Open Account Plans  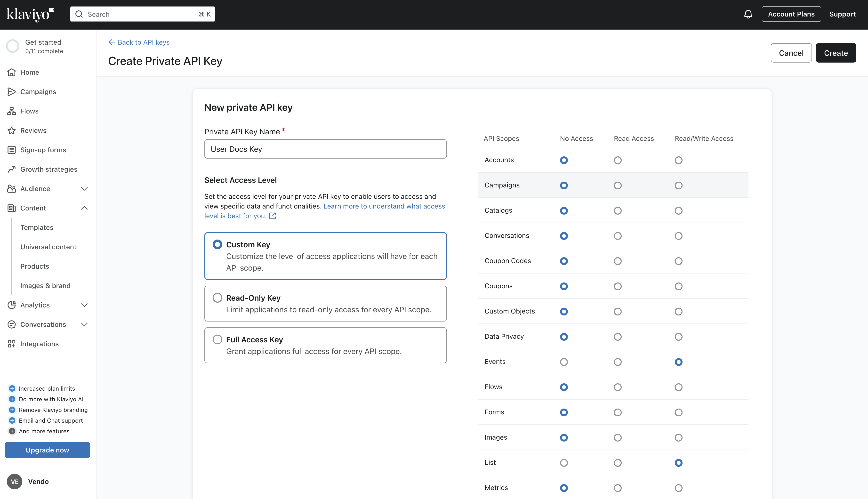pos(791,14)
